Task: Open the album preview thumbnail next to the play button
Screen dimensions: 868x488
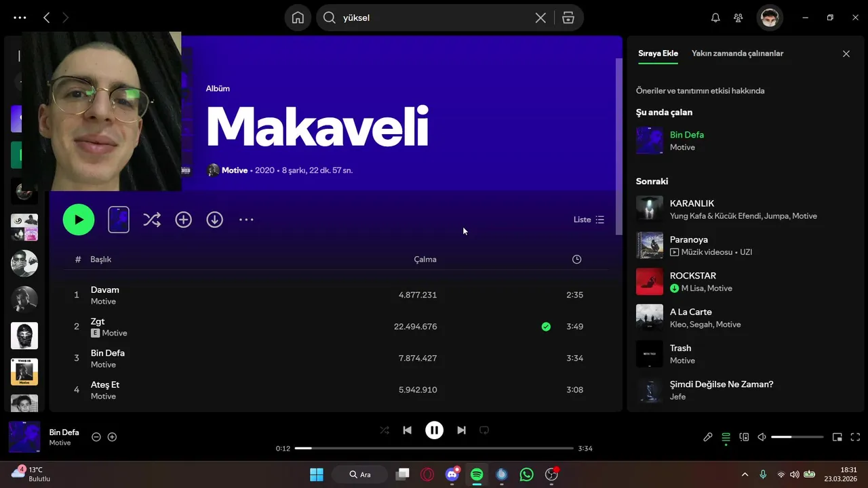Action: (x=119, y=220)
